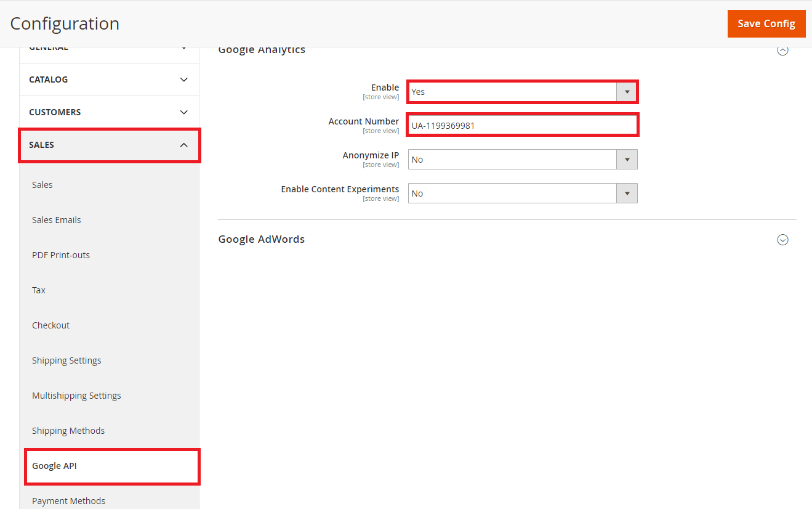Click the Anonymize IP label
812x509 pixels.
click(371, 155)
